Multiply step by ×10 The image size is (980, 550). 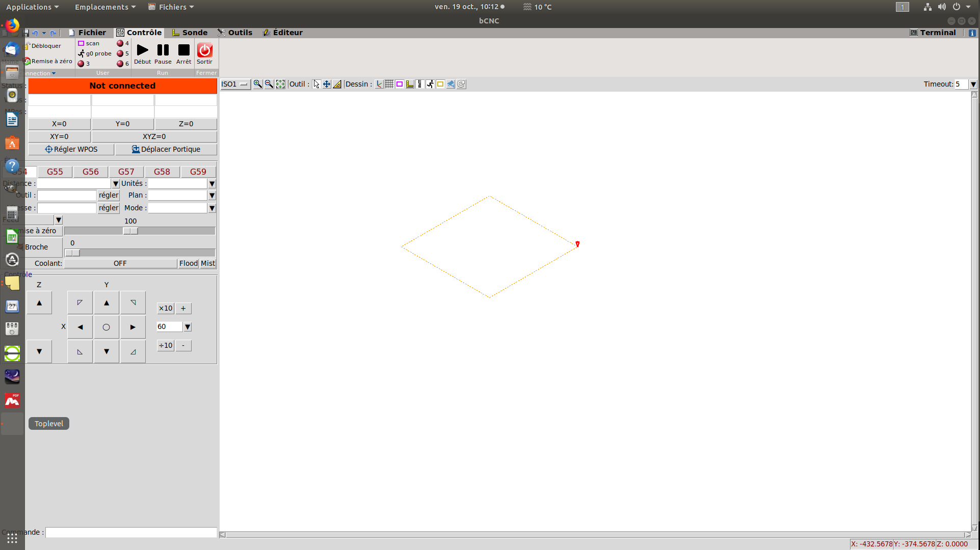click(165, 308)
